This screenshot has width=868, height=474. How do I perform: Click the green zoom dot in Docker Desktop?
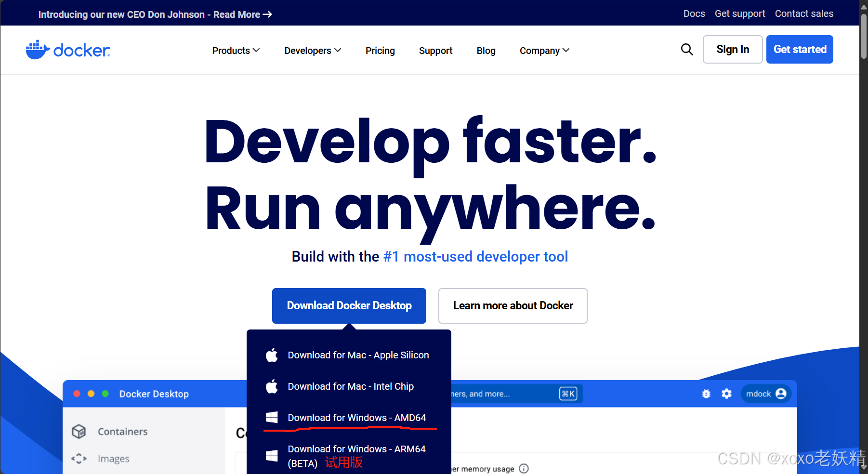click(105, 394)
